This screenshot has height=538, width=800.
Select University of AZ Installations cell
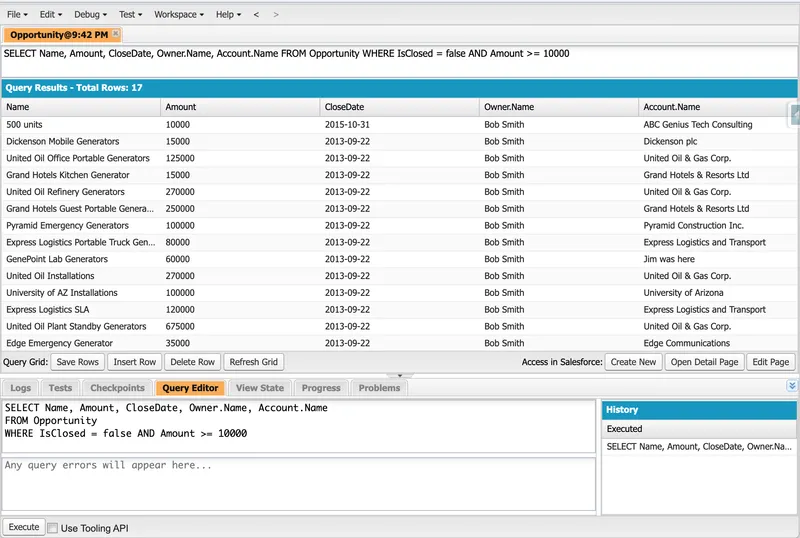(x=81, y=293)
